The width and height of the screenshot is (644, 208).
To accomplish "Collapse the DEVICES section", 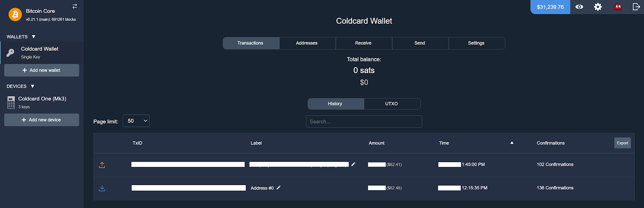I will pyautogui.click(x=33, y=86).
